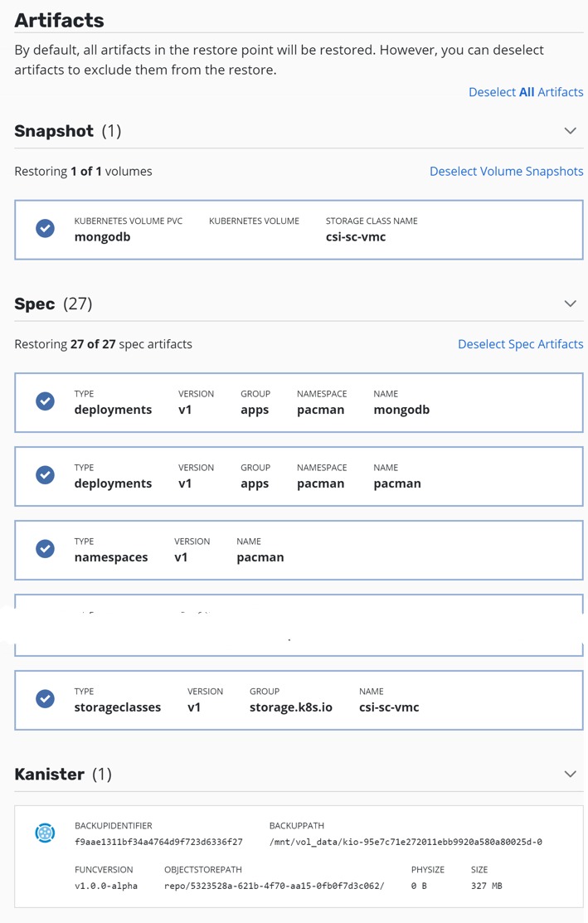The image size is (588, 923).
Task: Collapse the Snapshot section chevron
Action: [571, 131]
